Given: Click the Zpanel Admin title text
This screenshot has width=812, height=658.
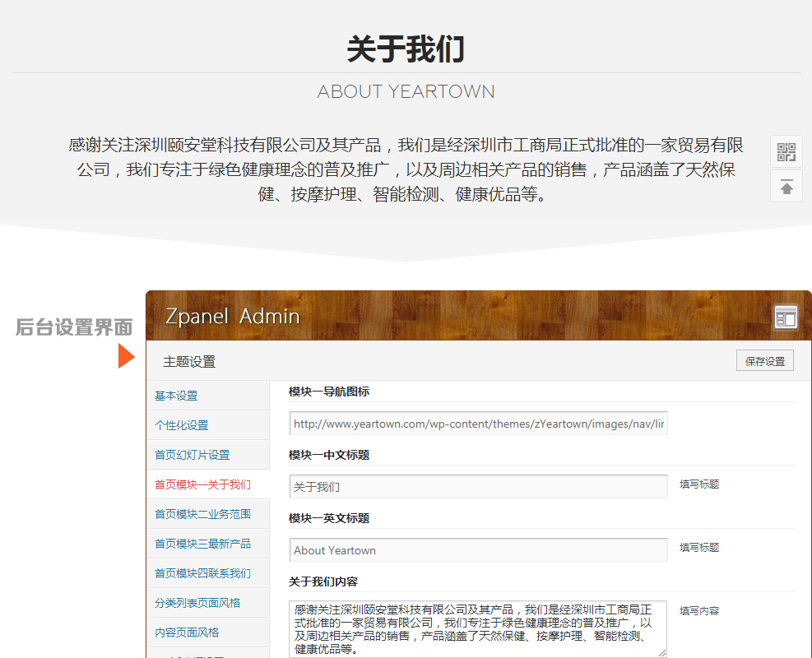Looking at the screenshot, I should click(233, 317).
